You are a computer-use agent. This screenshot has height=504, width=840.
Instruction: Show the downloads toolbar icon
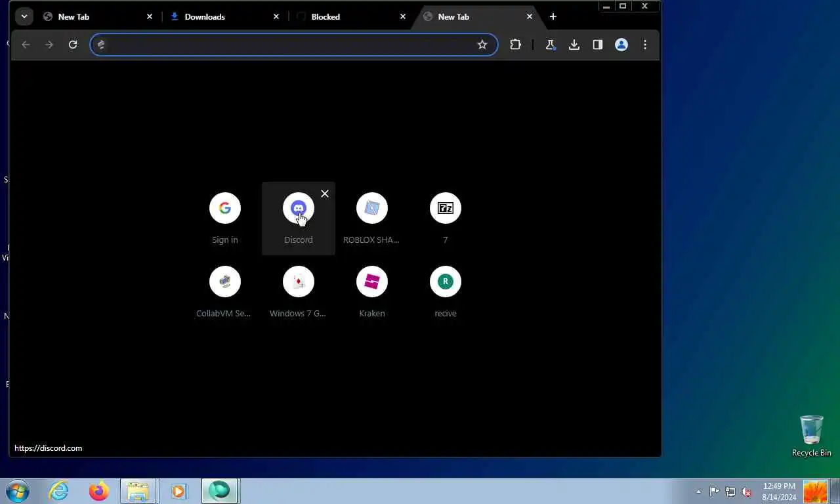(x=574, y=45)
